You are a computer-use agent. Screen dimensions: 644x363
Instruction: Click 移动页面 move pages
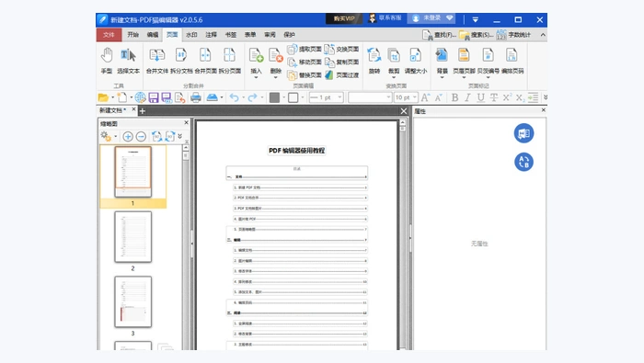[x=305, y=62]
